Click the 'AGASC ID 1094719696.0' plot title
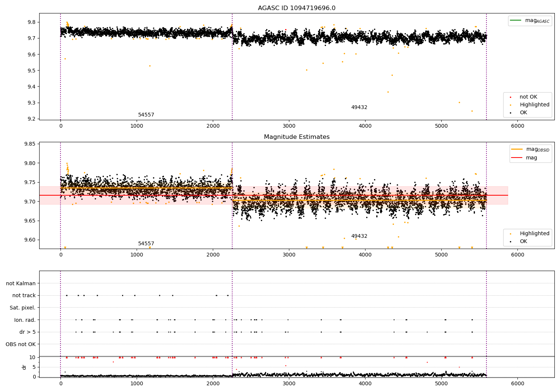The width and height of the screenshot is (560, 392). click(296, 8)
